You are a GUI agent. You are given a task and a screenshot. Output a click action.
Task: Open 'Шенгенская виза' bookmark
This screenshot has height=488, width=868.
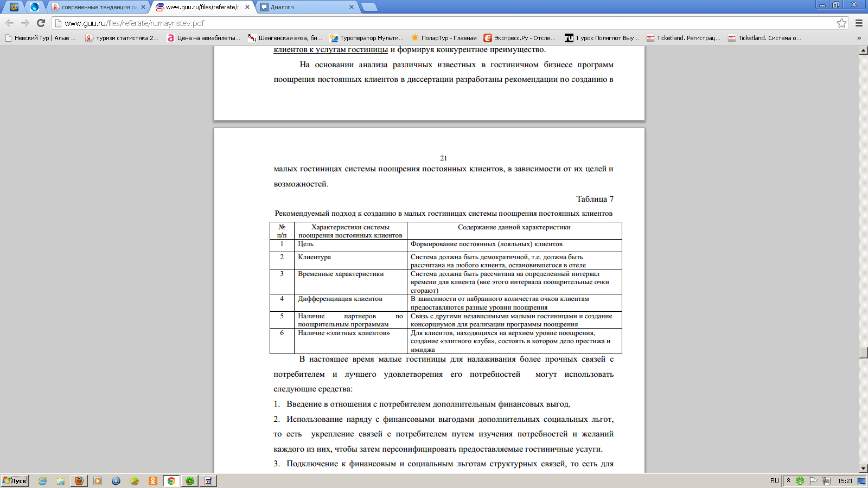click(285, 38)
